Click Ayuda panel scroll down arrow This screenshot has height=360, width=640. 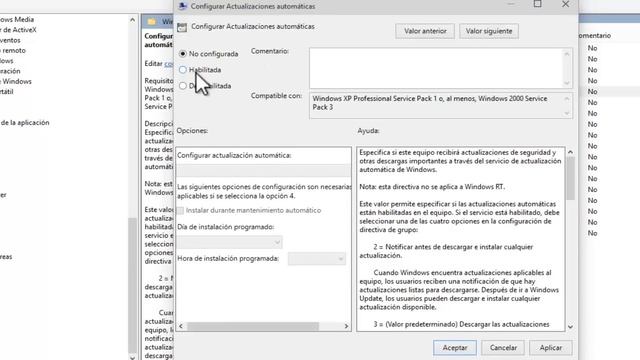pos(570,327)
